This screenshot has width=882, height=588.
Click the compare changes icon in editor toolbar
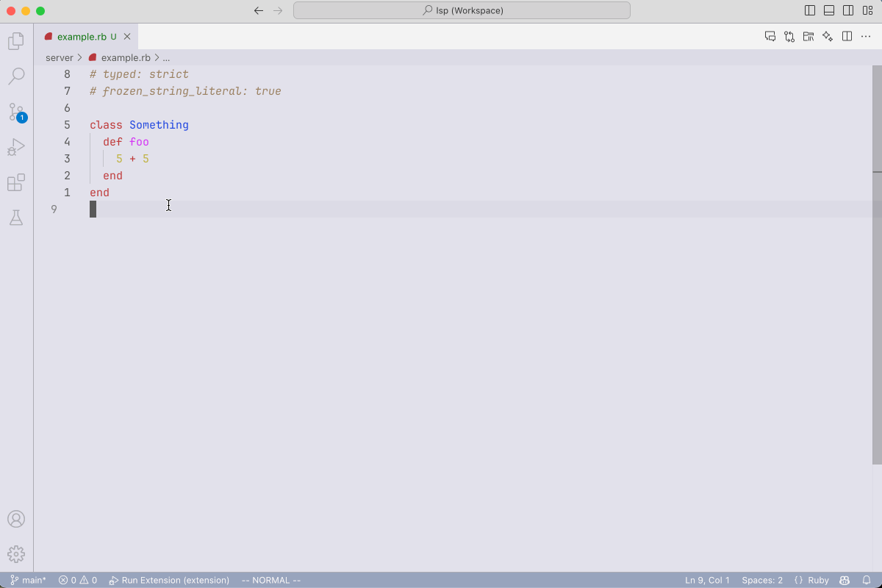(x=789, y=36)
